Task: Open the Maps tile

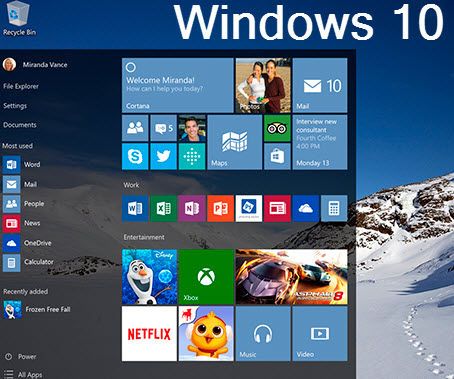Action: click(x=235, y=142)
